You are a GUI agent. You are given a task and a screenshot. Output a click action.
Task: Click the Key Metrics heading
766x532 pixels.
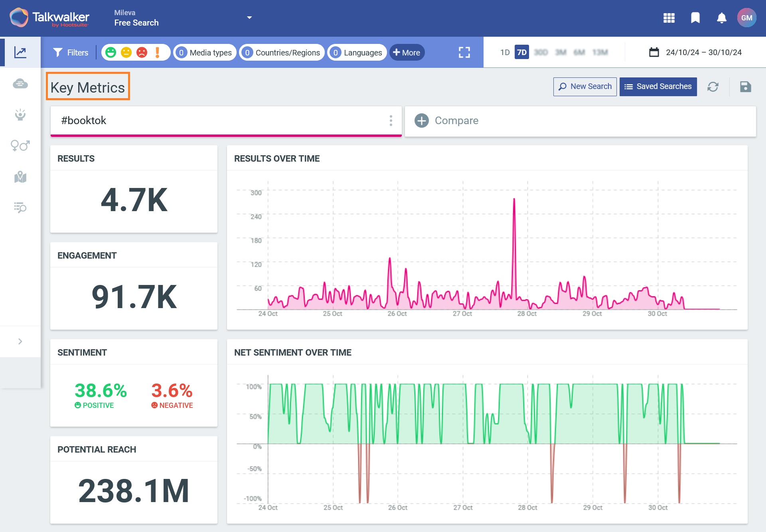[88, 87]
